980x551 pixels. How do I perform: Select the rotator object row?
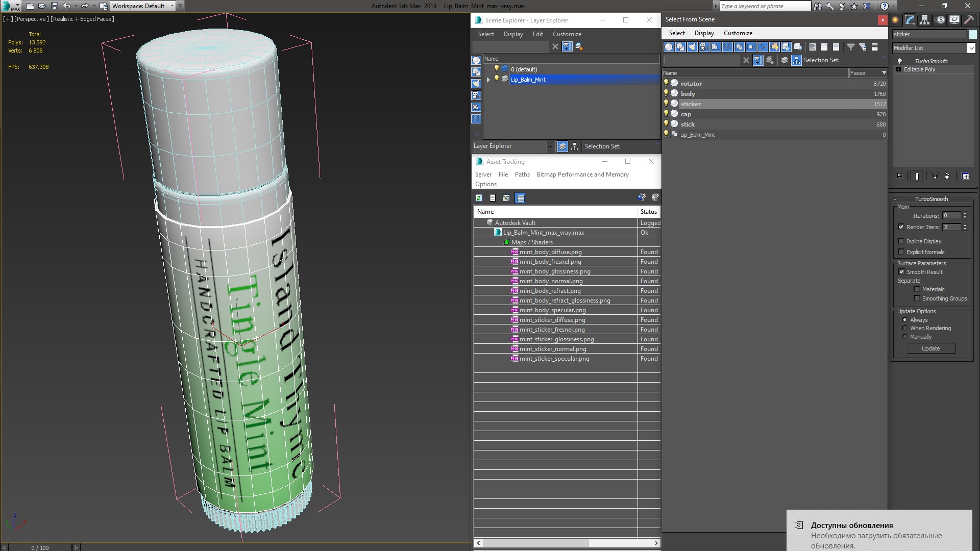pyautogui.click(x=774, y=84)
